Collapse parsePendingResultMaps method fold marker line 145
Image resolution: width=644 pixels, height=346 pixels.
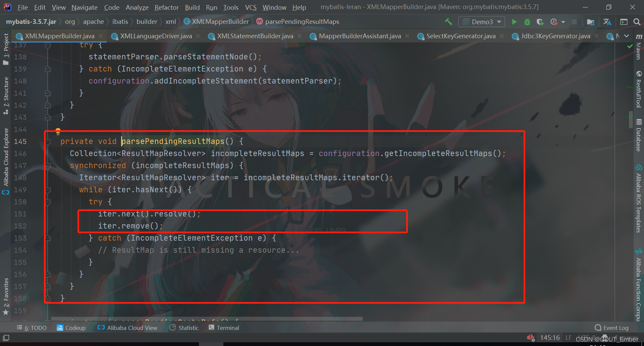click(x=48, y=142)
